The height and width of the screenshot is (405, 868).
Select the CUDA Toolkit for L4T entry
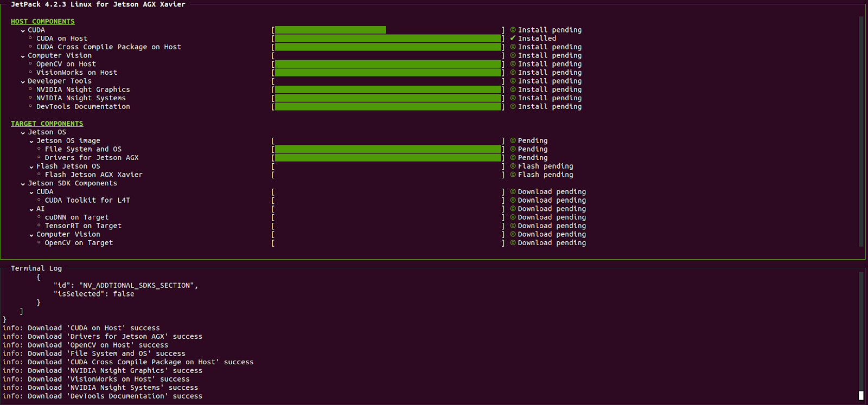click(87, 200)
